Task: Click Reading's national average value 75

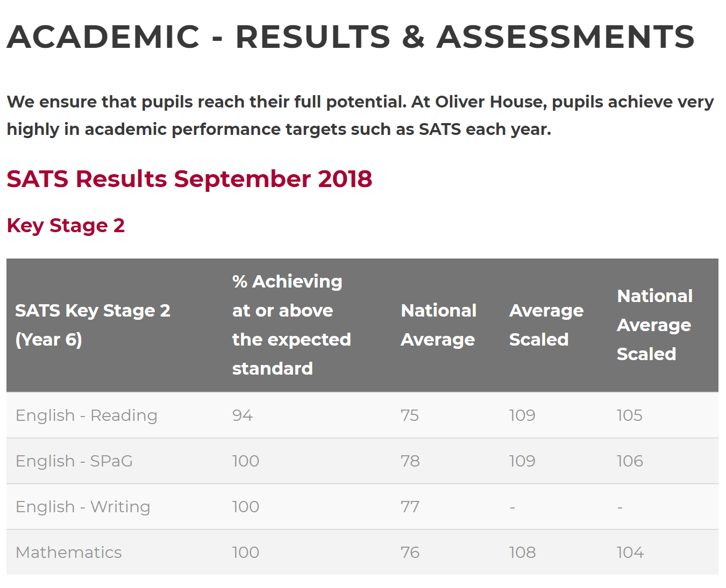Action: tap(410, 415)
